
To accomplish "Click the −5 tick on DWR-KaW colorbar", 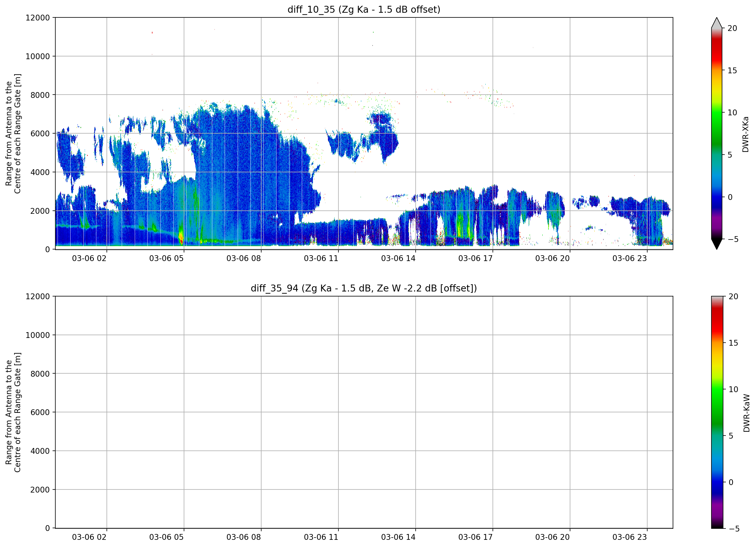I will pos(734,529).
